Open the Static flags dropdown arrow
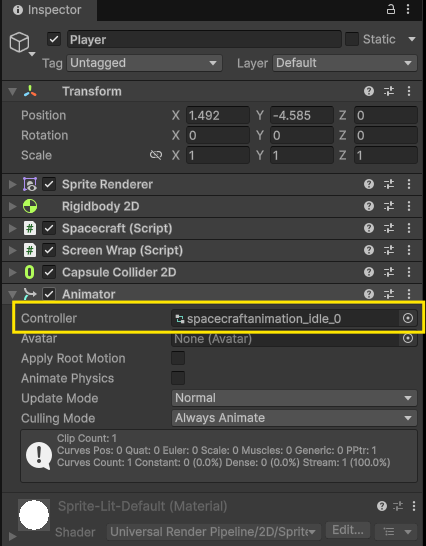Viewport: 426px width, 546px height. pyautogui.click(x=412, y=39)
